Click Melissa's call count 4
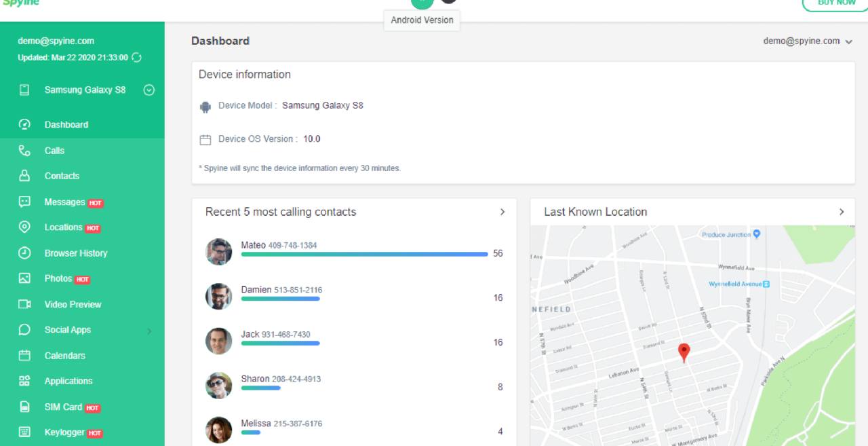The image size is (868, 446). tap(500, 432)
